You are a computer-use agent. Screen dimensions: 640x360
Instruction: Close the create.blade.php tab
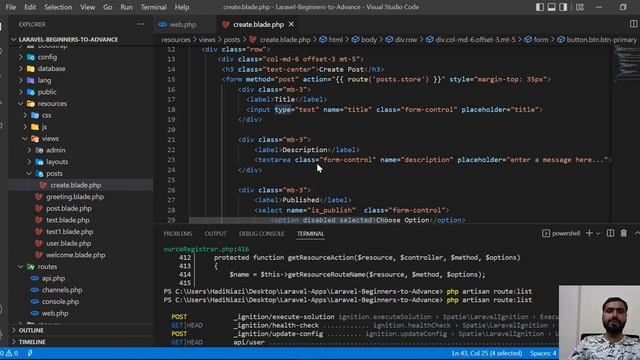click(x=291, y=24)
